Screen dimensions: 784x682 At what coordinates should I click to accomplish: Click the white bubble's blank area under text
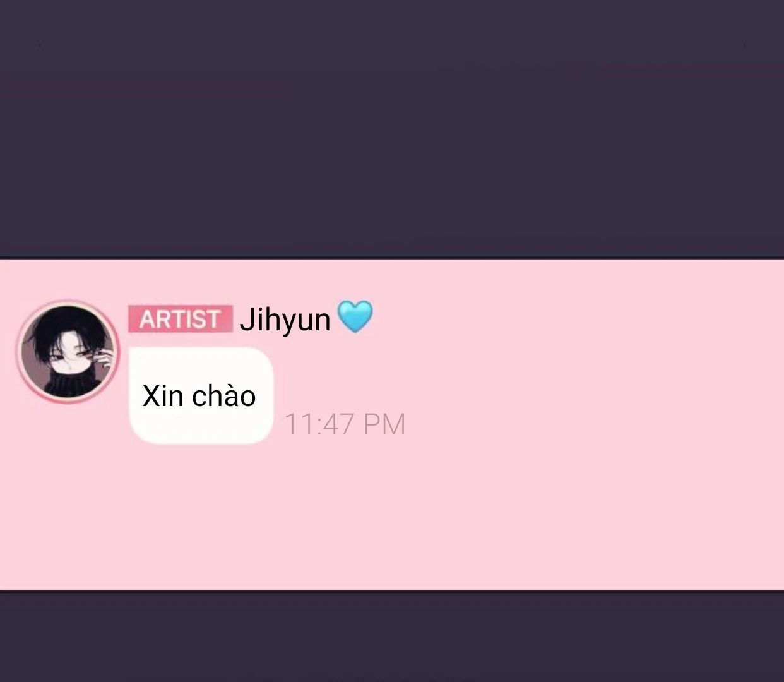pos(201,428)
